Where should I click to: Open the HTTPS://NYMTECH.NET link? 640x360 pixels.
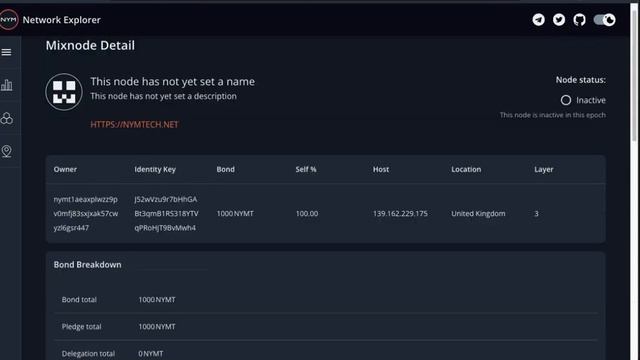click(x=134, y=124)
